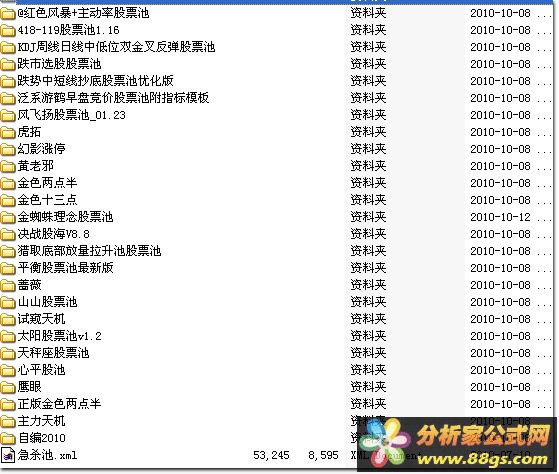Select the folder name 虎拓
The image size is (559, 474).
(29, 132)
